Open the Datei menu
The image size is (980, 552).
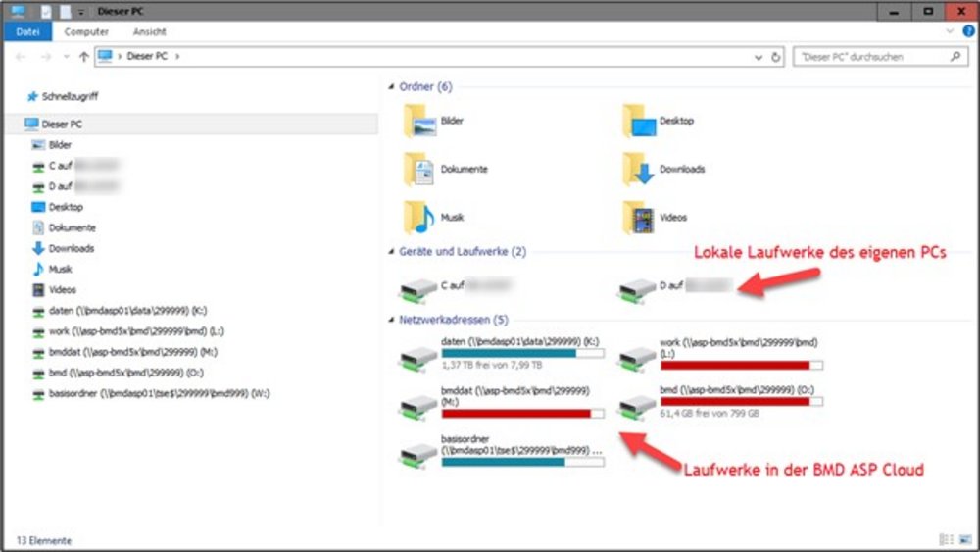coord(26,31)
